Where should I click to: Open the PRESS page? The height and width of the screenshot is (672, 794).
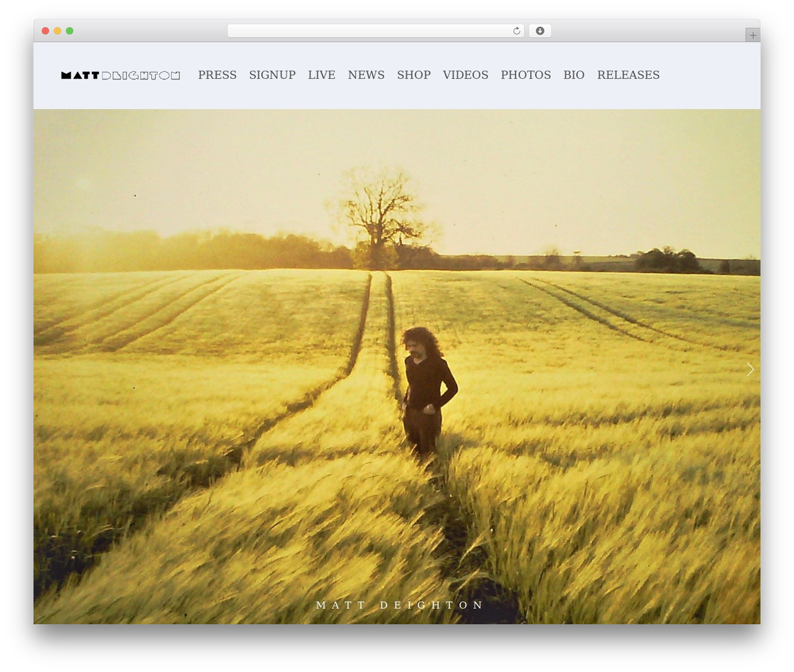(217, 75)
